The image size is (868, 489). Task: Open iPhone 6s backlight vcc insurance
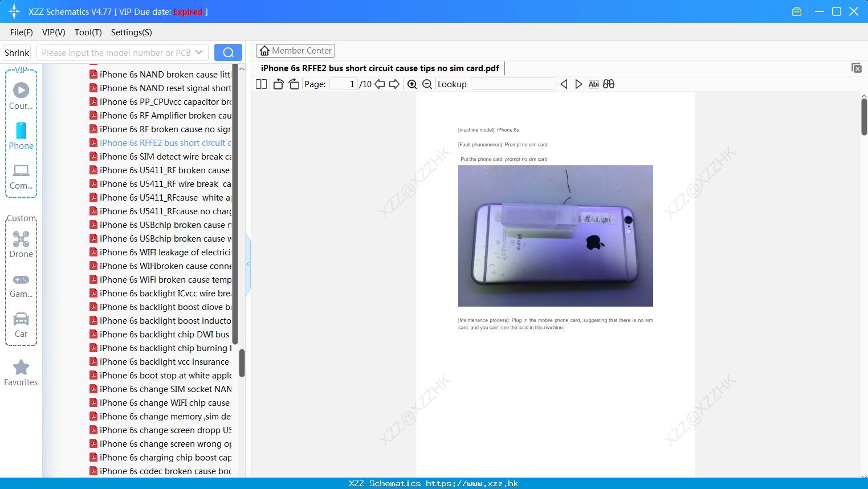coord(161,362)
